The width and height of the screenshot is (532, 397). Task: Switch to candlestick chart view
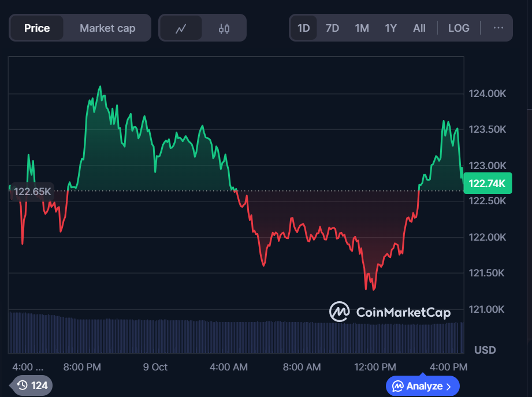(x=224, y=28)
